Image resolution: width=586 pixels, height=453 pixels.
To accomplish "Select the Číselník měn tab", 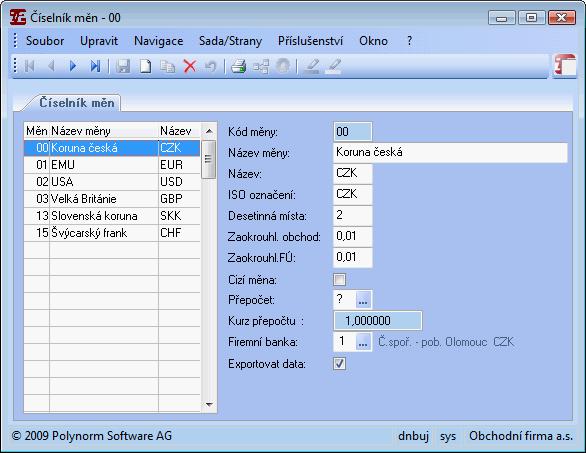I will [x=77, y=103].
